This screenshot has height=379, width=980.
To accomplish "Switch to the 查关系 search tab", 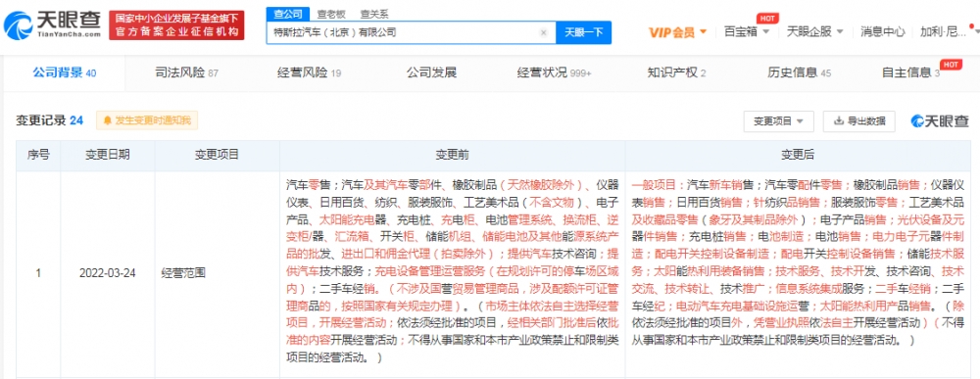I will pos(373,14).
